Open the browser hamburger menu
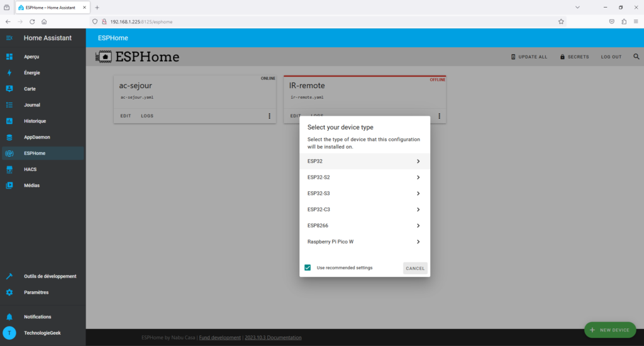644x346 pixels. click(x=636, y=22)
